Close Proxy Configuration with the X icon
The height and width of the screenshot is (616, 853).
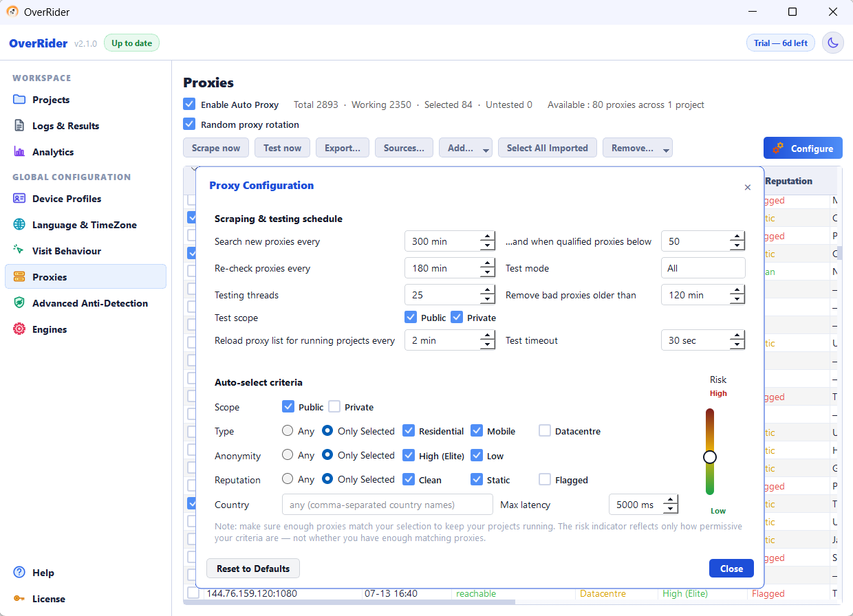(748, 187)
